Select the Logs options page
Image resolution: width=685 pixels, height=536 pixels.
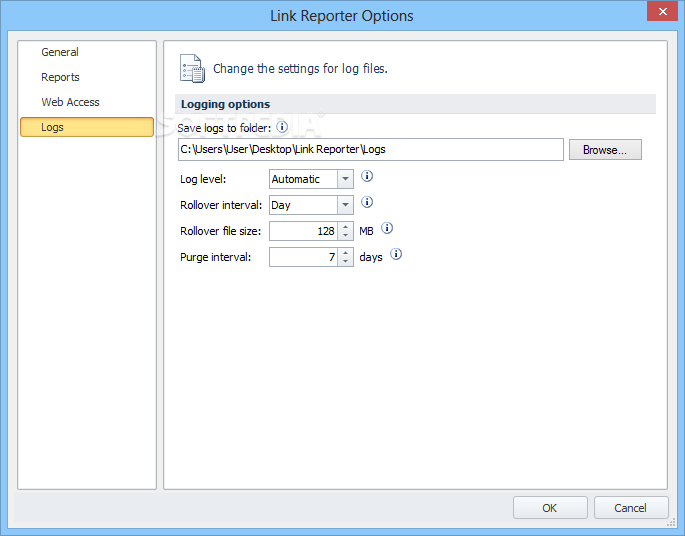(87, 127)
